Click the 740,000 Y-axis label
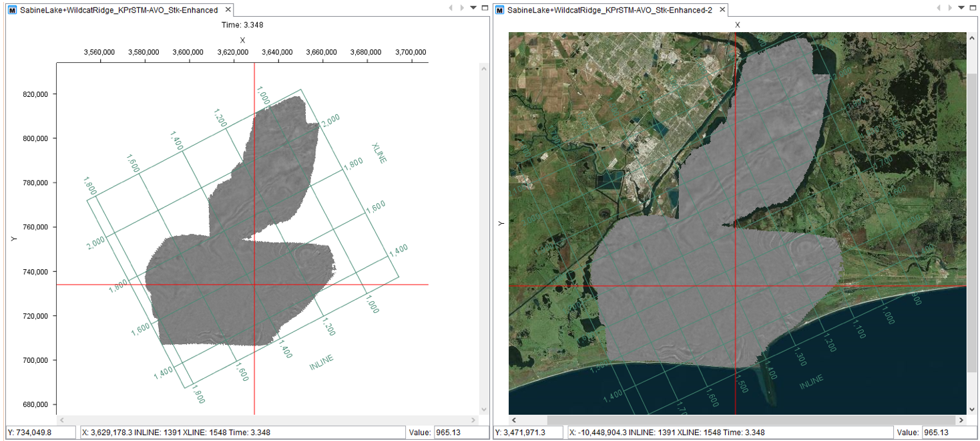Viewport: 980px width, 441px height. coord(35,271)
